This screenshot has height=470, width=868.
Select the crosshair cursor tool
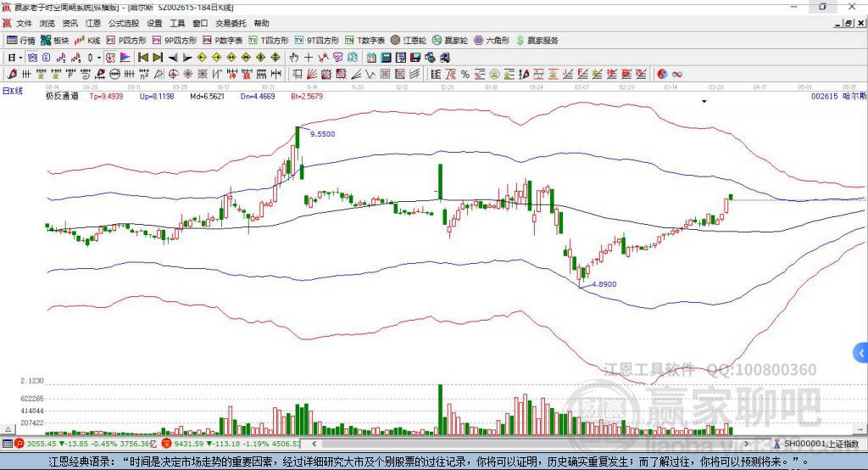click(x=309, y=58)
